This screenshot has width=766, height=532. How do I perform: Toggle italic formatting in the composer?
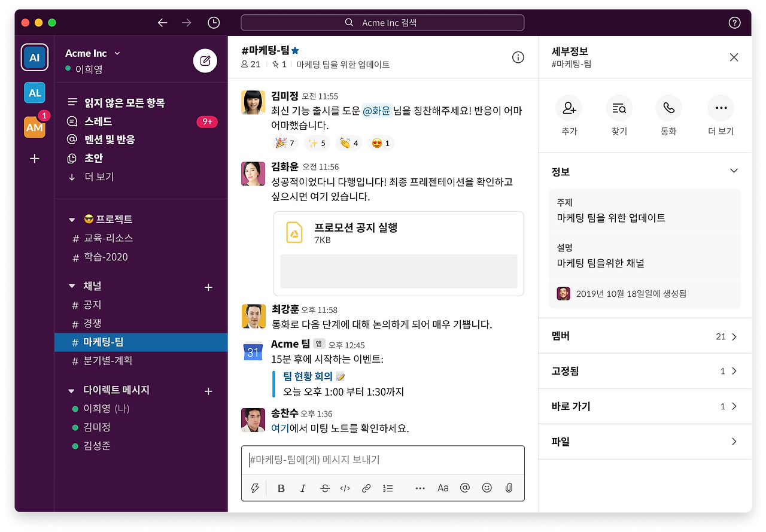pyautogui.click(x=303, y=488)
